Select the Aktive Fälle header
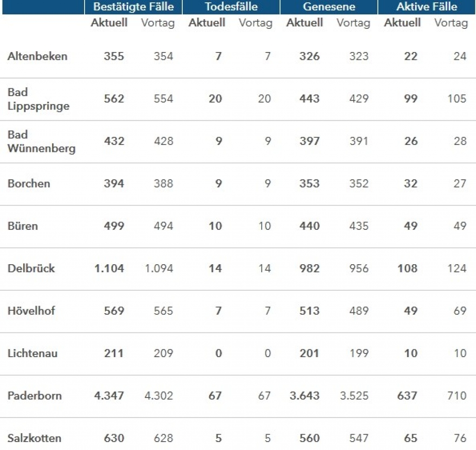 [427, 7]
